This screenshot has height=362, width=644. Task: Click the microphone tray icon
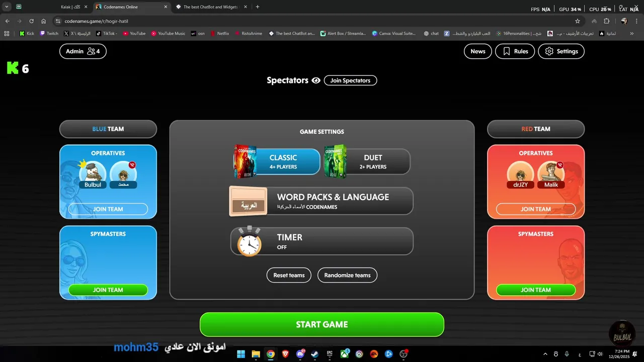567,354
